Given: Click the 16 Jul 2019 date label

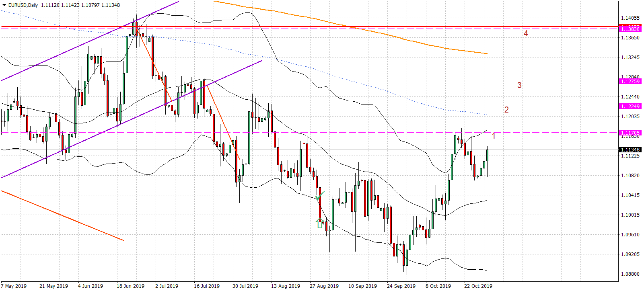Looking at the screenshot, I should 207,286.
